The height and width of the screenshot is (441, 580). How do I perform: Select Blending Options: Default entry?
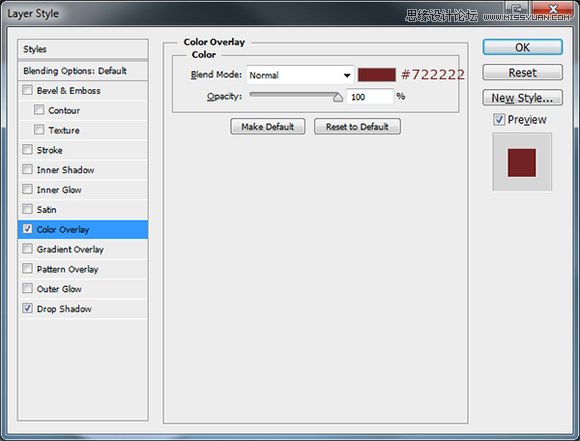(83, 71)
